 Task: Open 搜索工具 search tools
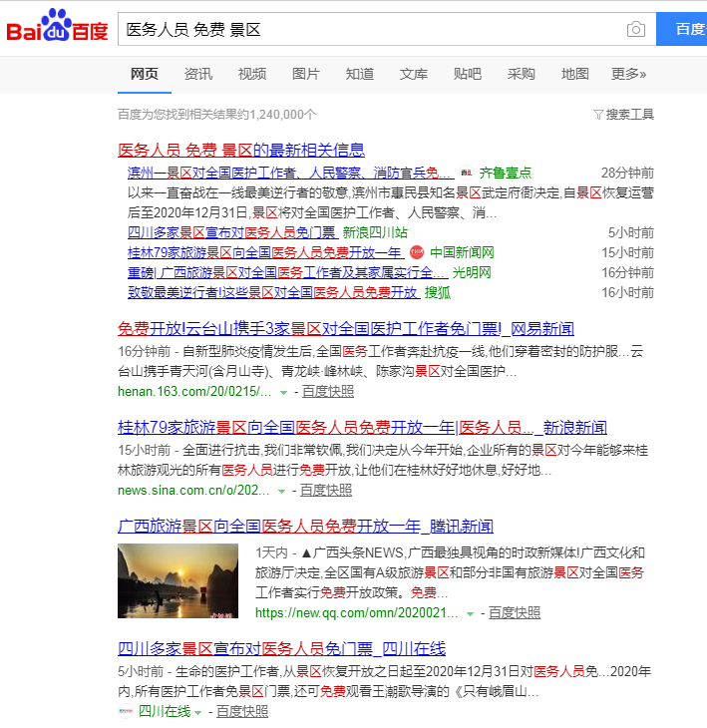tap(624, 115)
